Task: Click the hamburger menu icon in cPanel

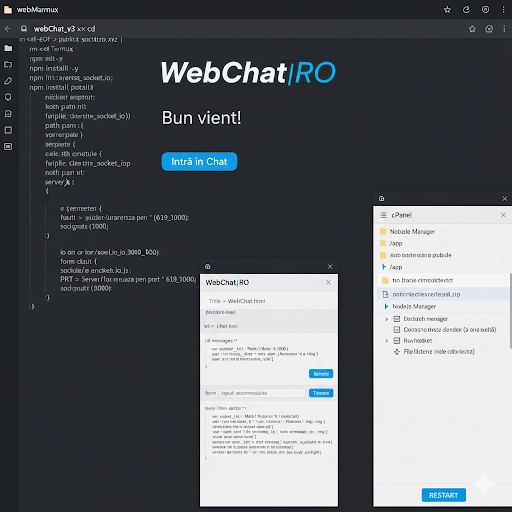Action: click(383, 215)
